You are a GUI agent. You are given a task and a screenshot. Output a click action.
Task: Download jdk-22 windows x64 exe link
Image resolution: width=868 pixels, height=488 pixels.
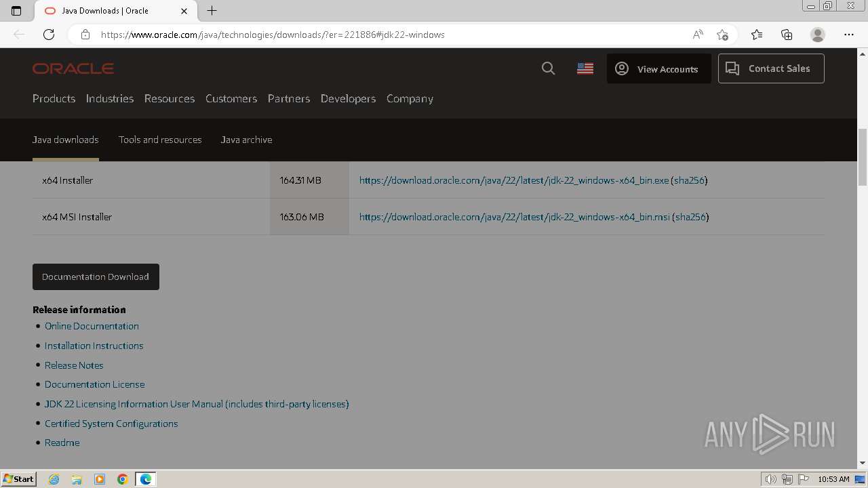point(514,180)
